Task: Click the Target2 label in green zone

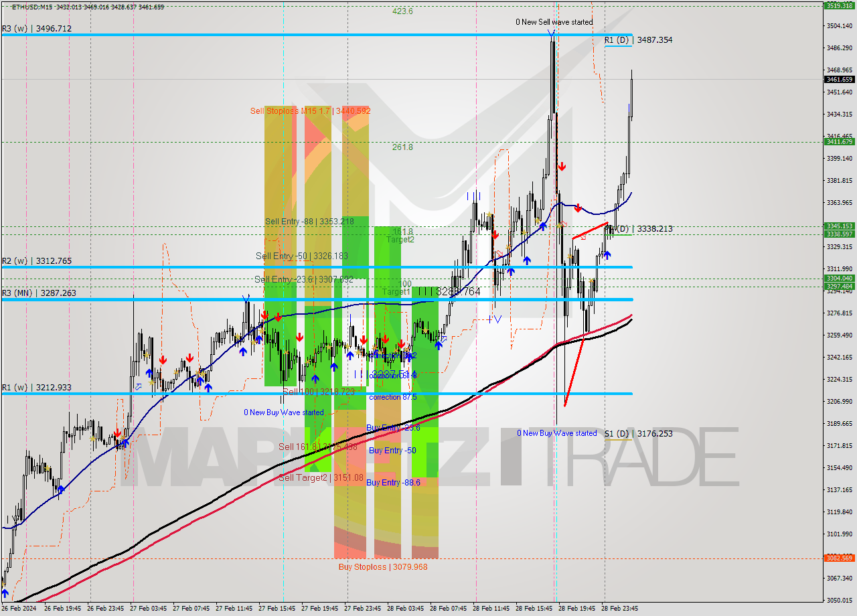Action: 400,240
